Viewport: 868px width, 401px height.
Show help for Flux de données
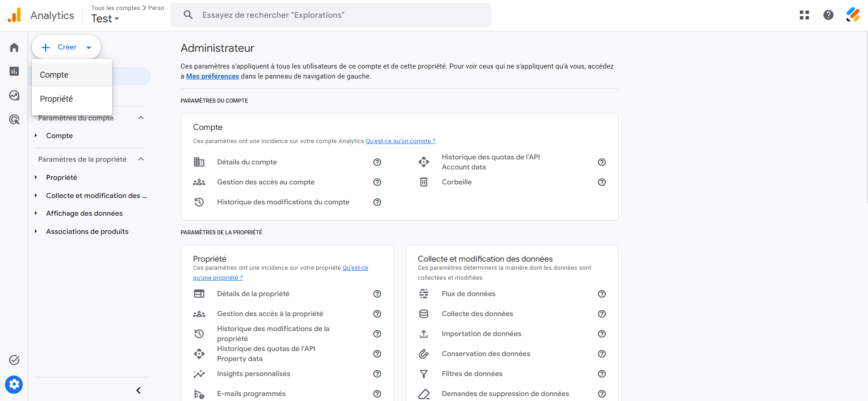602,294
